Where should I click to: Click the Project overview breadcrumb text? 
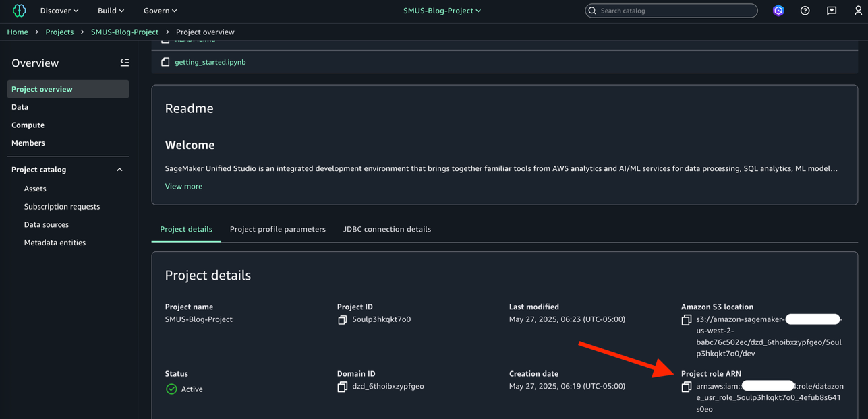coord(205,32)
